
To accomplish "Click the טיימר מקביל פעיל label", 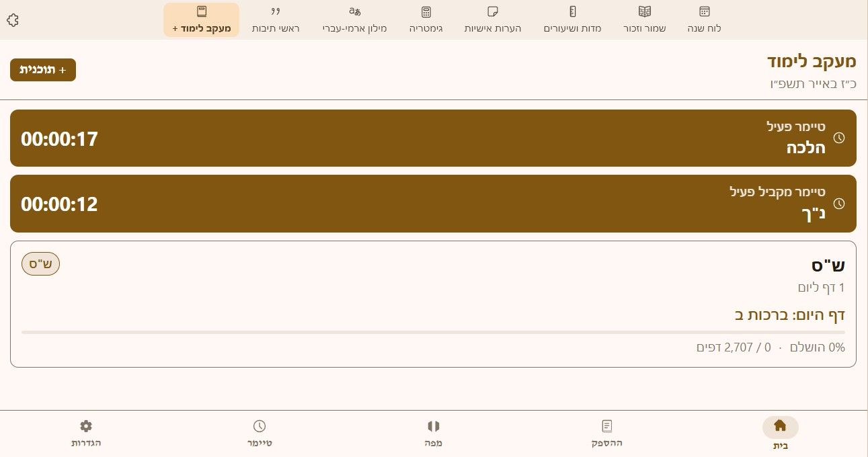I will 778,192.
